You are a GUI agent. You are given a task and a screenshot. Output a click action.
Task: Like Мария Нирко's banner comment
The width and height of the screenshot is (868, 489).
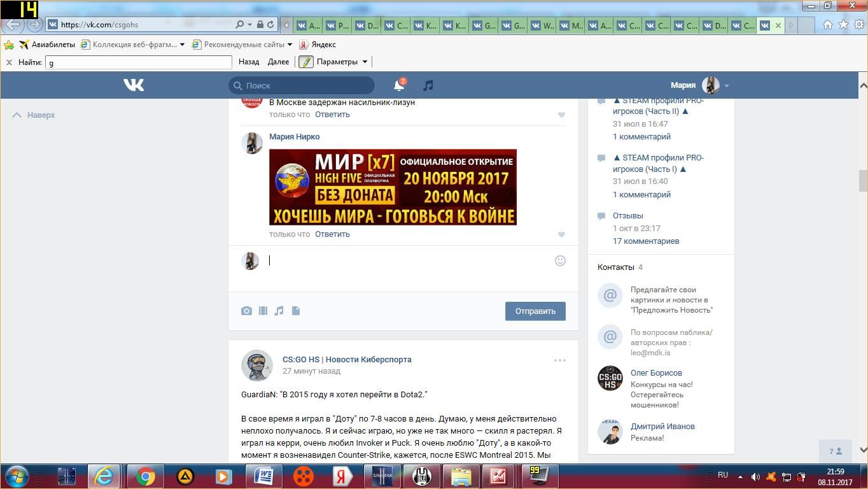561,234
